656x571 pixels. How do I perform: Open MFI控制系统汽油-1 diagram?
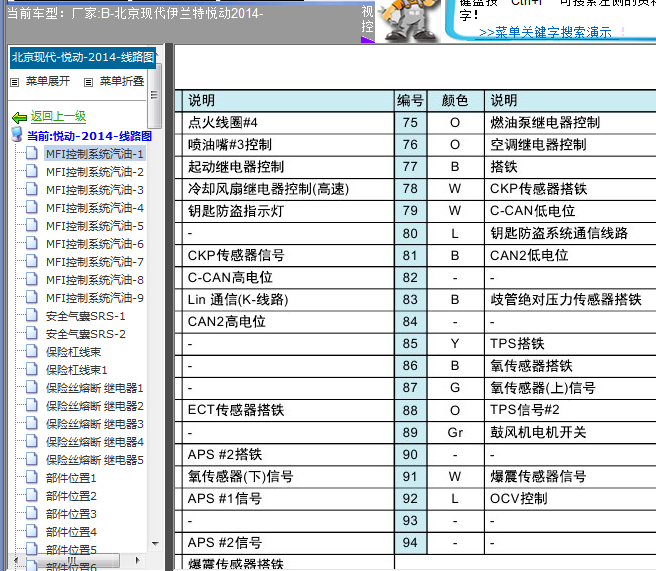95,154
